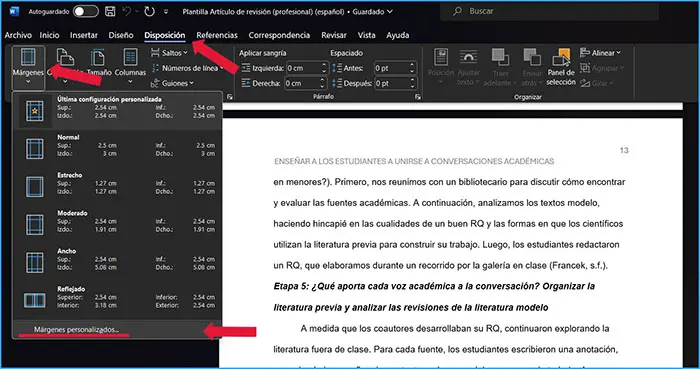Open the page setup dialog launcher
The image size is (700, 369).
(x=230, y=97)
